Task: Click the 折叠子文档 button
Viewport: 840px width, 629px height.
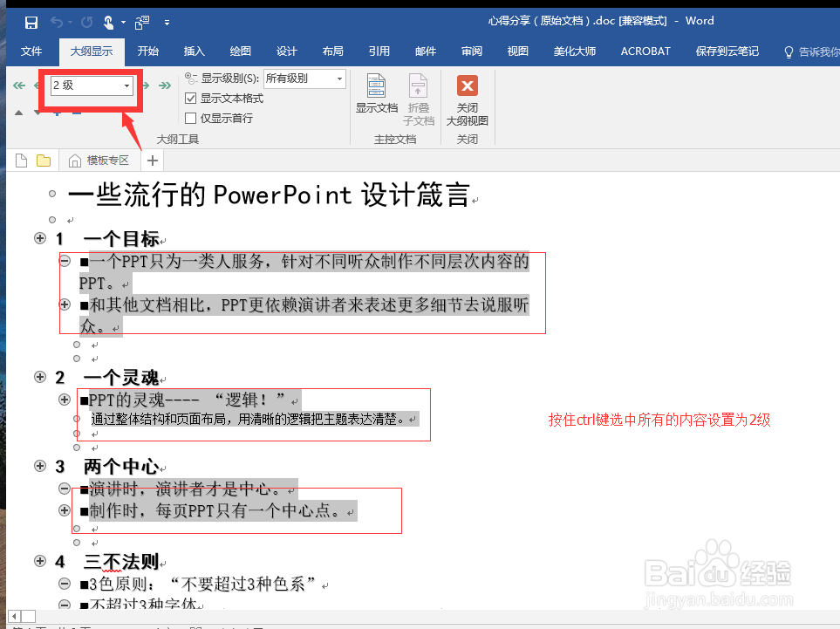Action: tap(419, 99)
